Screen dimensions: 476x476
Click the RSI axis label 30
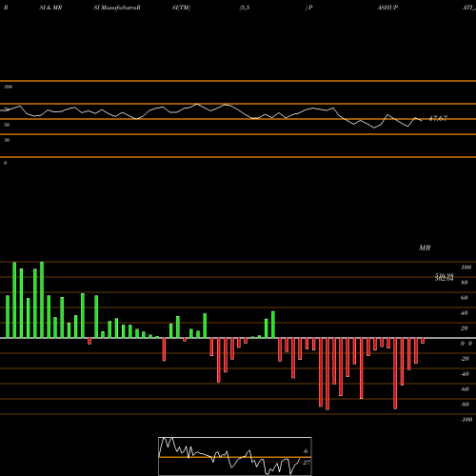pyautogui.click(x=7, y=140)
